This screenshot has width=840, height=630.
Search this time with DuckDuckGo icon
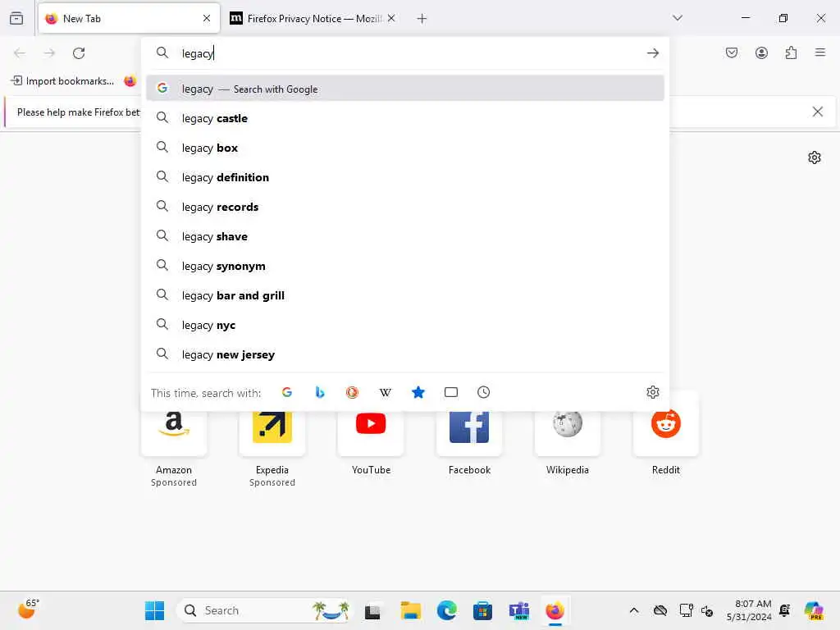[352, 393]
